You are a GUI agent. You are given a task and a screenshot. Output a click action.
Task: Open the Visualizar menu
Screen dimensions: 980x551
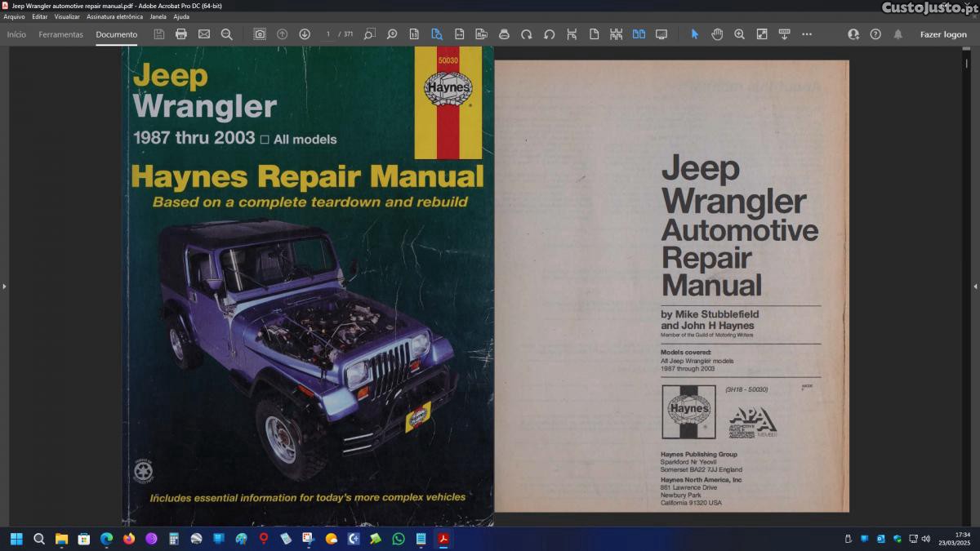[67, 16]
